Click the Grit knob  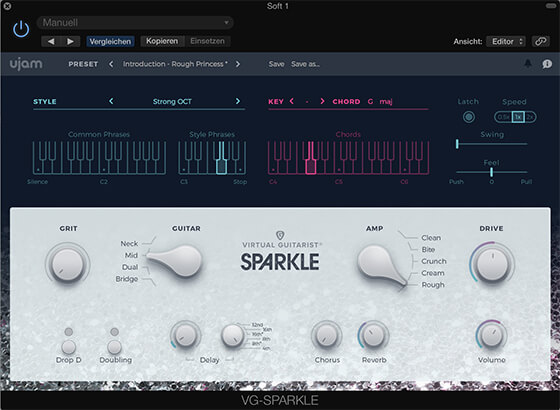68,265
